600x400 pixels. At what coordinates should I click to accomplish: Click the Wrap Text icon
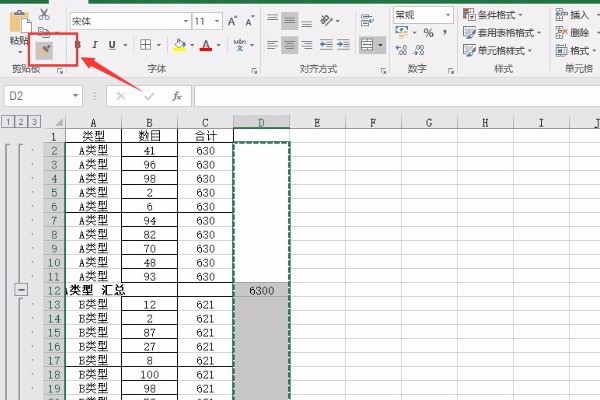[367, 20]
